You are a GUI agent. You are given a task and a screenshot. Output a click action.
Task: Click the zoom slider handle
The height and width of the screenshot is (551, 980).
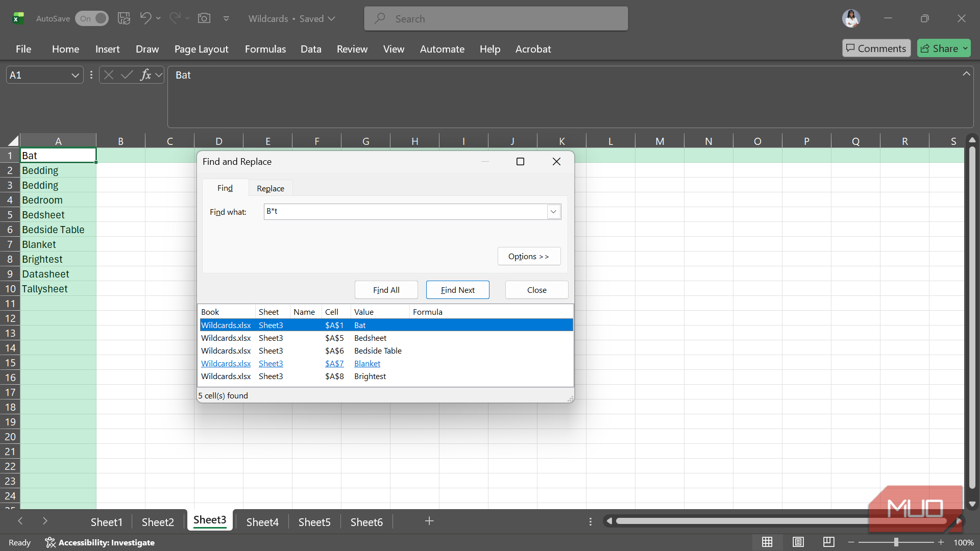coord(896,542)
